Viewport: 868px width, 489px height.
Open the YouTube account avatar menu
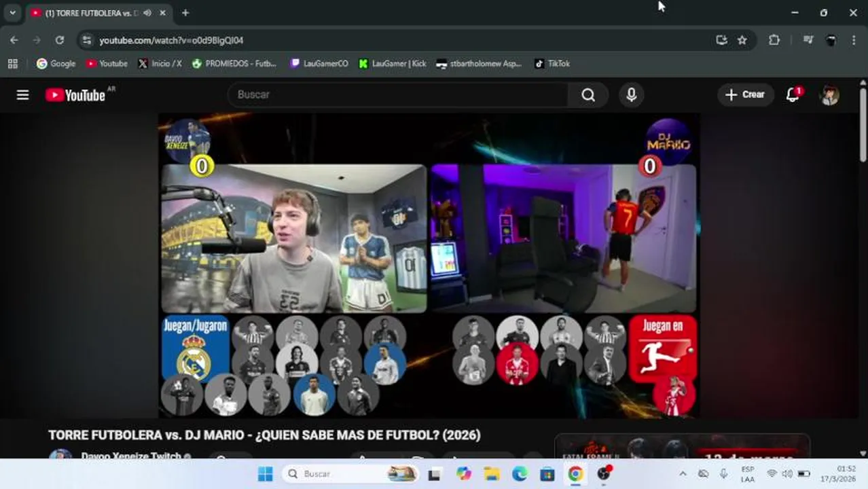(x=829, y=95)
